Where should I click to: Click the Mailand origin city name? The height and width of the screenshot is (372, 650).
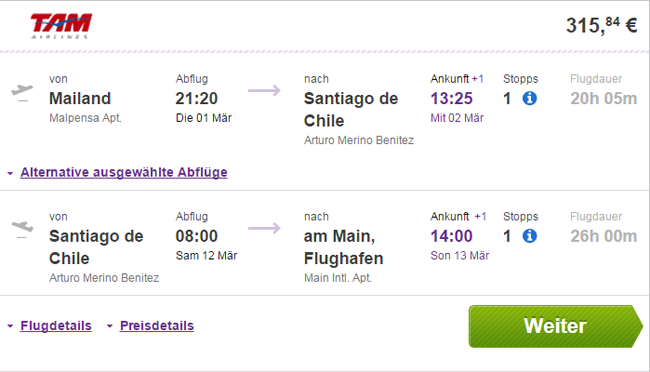coord(80,98)
